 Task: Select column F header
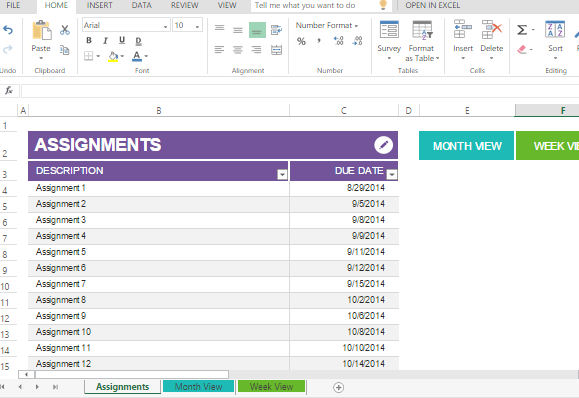pyautogui.click(x=547, y=110)
